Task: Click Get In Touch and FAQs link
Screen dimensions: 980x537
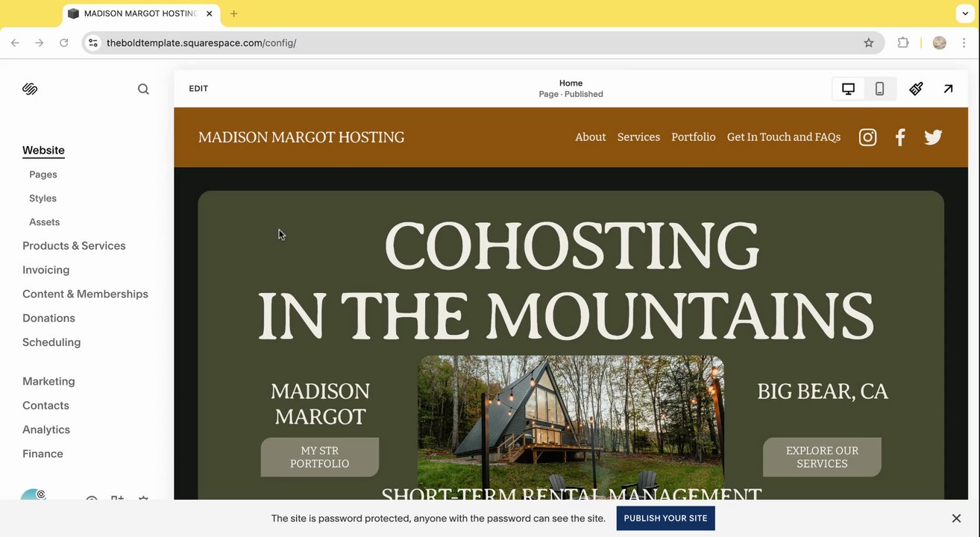Action: click(784, 137)
